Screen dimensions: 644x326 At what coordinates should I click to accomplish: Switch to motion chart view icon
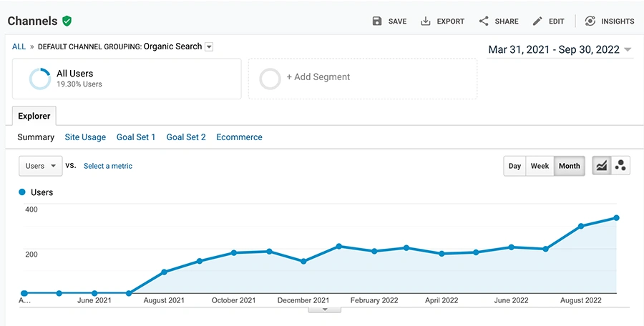(620, 166)
